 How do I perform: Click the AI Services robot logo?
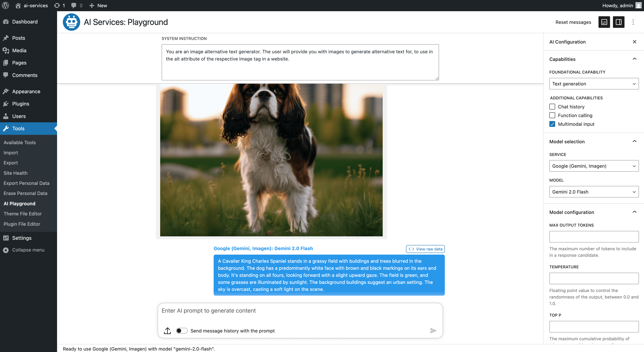coord(71,22)
